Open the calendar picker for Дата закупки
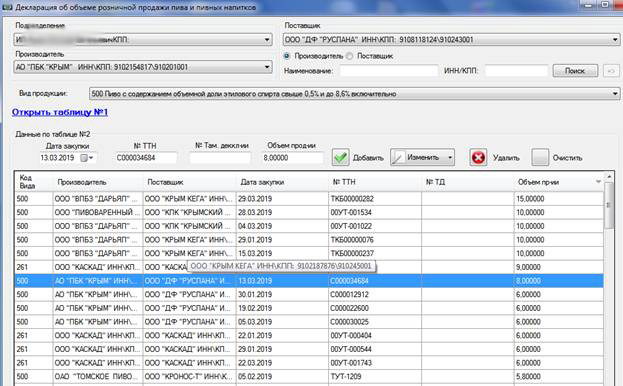Screen dimensions: 623x386 [x=84, y=158]
